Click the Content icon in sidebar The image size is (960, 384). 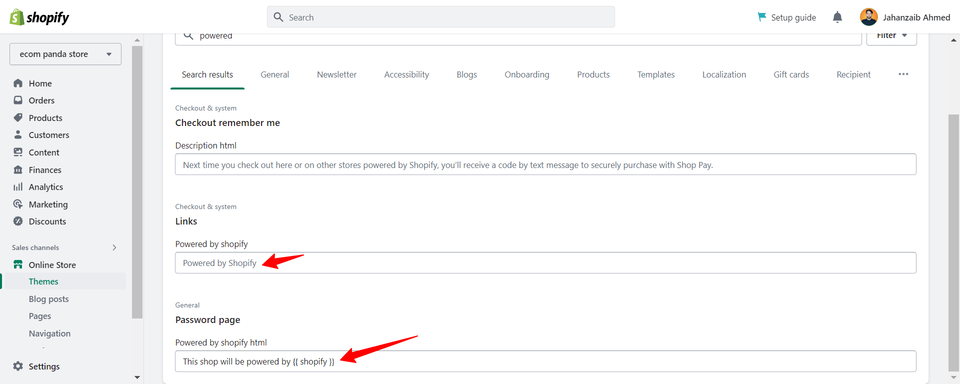click(x=18, y=152)
